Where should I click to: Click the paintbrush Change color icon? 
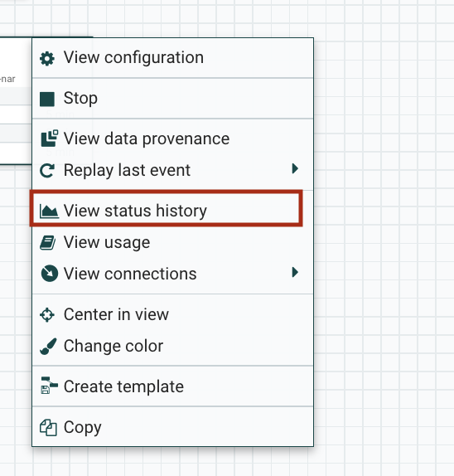point(48,347)
